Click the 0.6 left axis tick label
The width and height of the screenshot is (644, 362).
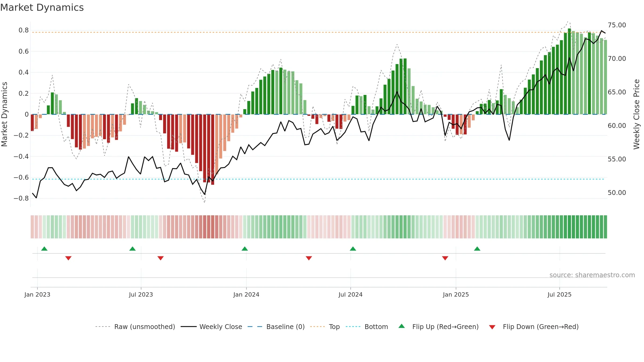pos(24,51)
